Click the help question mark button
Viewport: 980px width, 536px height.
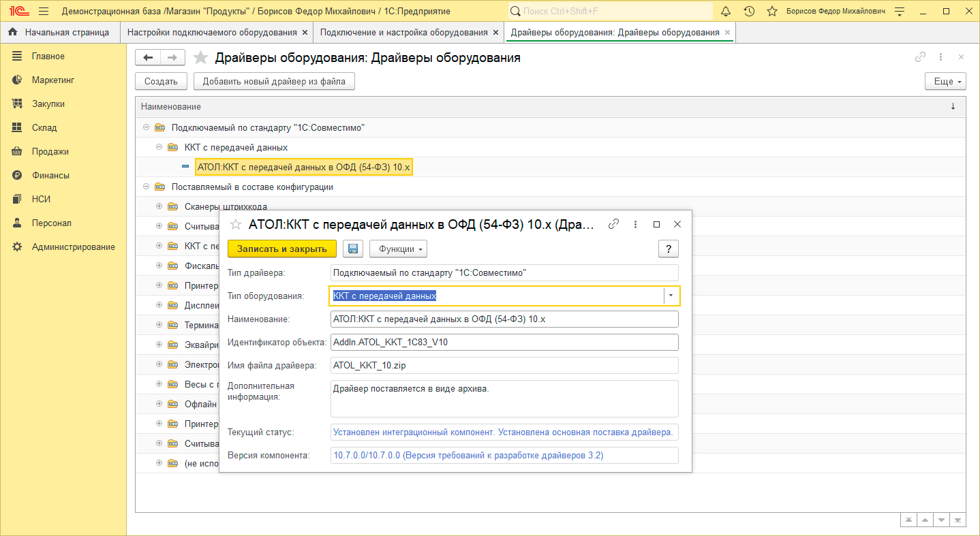(x=668, y=249)
